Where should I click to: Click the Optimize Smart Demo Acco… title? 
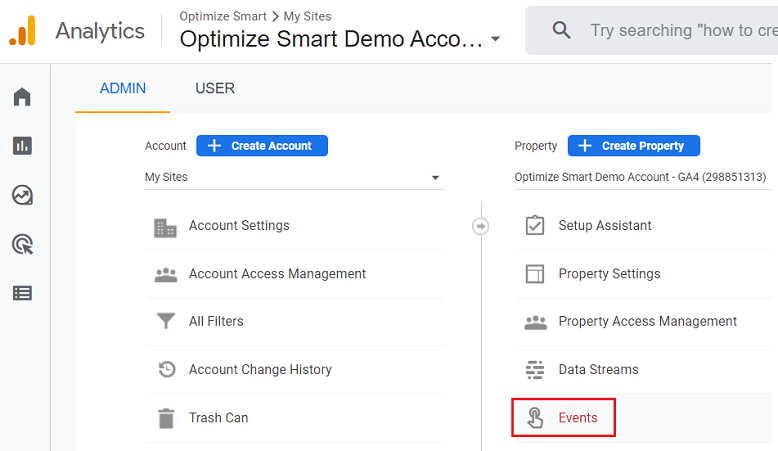(331, 39)
